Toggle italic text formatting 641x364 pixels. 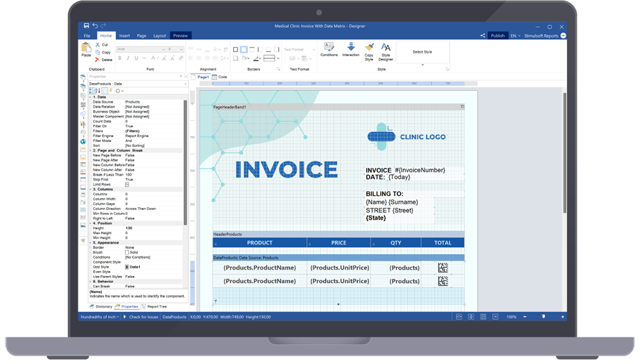click(x=127, y=58)
